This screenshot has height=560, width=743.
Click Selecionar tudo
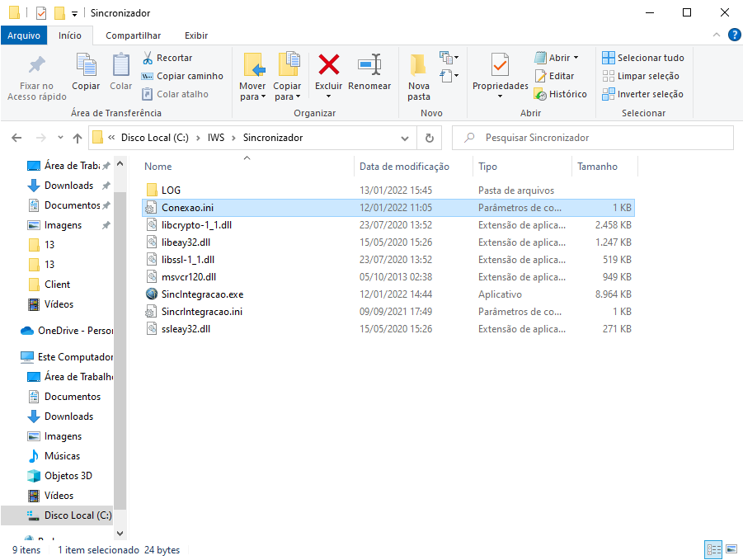pyautogui.click(x=643, y=58)
